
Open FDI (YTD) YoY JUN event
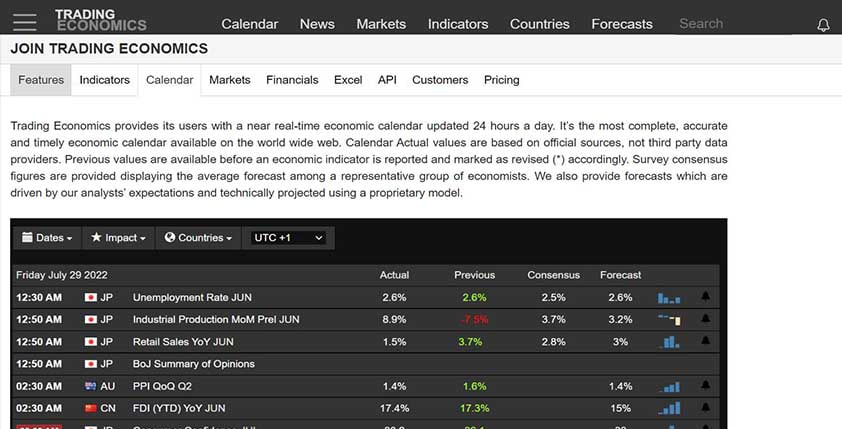(179, 408)
